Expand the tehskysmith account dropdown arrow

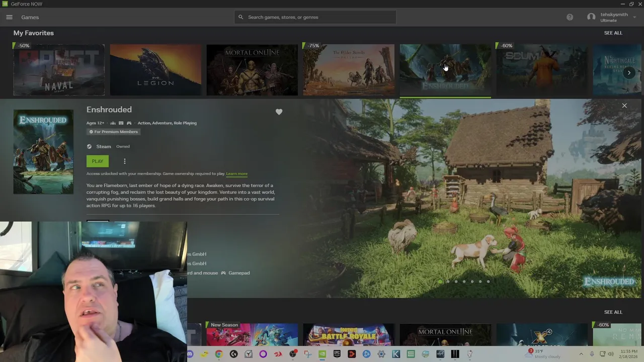[634, 17]
